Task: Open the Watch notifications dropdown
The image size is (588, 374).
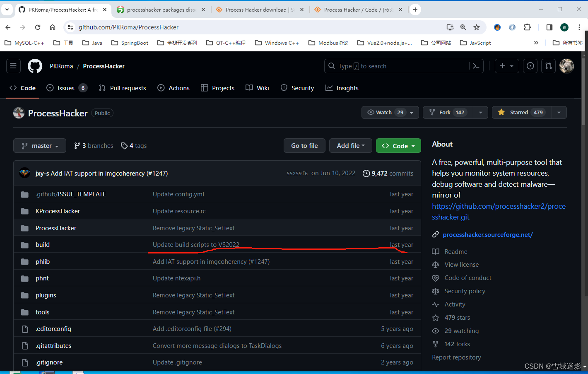Action: coord(390,112)
